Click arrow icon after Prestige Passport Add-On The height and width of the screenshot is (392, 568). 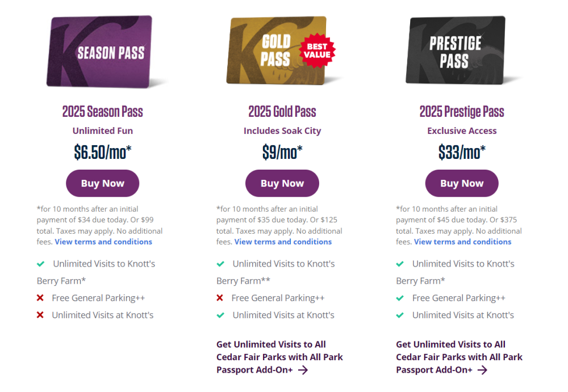(482, 370)
